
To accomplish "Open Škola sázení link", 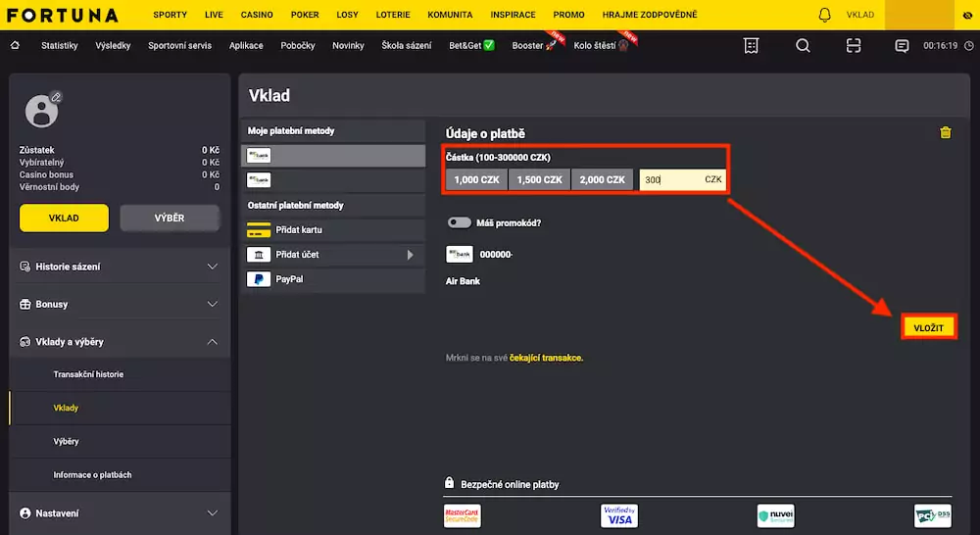I will point(407,46).
